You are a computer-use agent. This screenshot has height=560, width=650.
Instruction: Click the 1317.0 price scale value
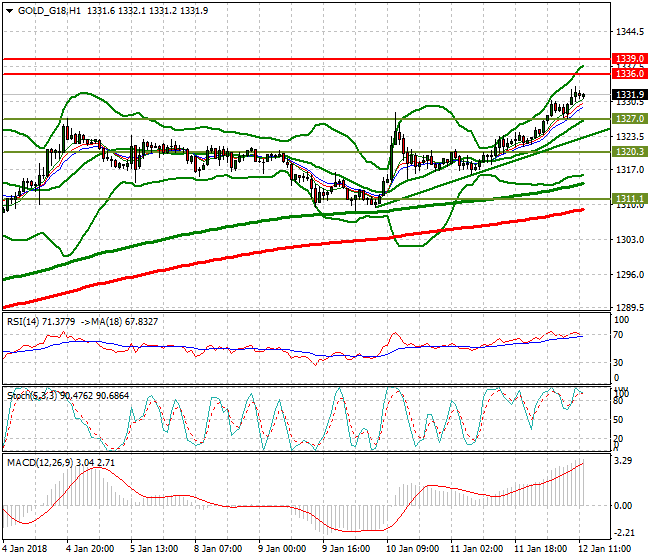tap(630, 170)
